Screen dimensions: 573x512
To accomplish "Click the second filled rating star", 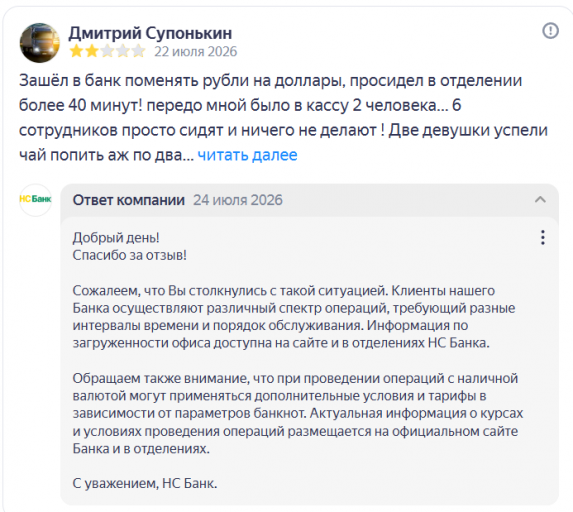I will click(92, 51).
